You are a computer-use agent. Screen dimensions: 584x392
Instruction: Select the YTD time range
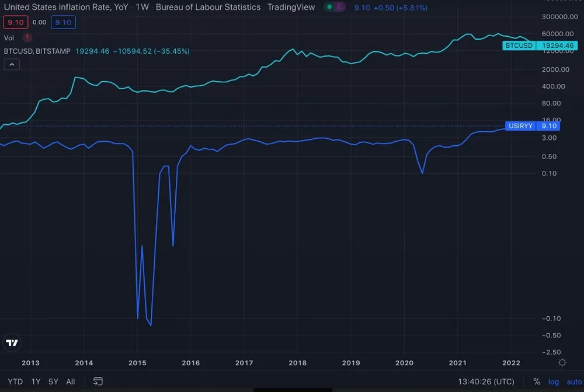pyautogui.click(x=15, y=381)
